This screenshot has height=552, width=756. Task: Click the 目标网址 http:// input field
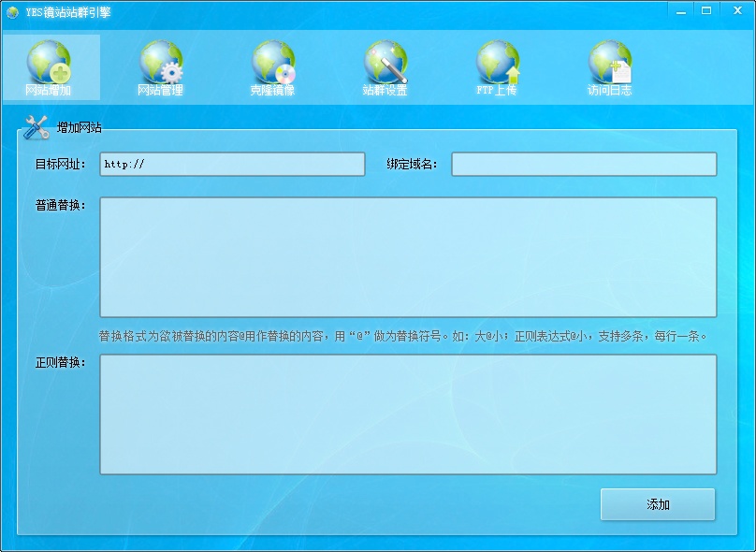(x=232, y=165)
